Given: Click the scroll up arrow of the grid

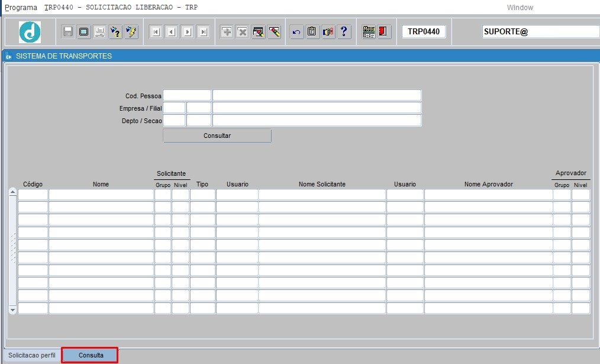Looking at the screenshot, I should tap(12, 192).
